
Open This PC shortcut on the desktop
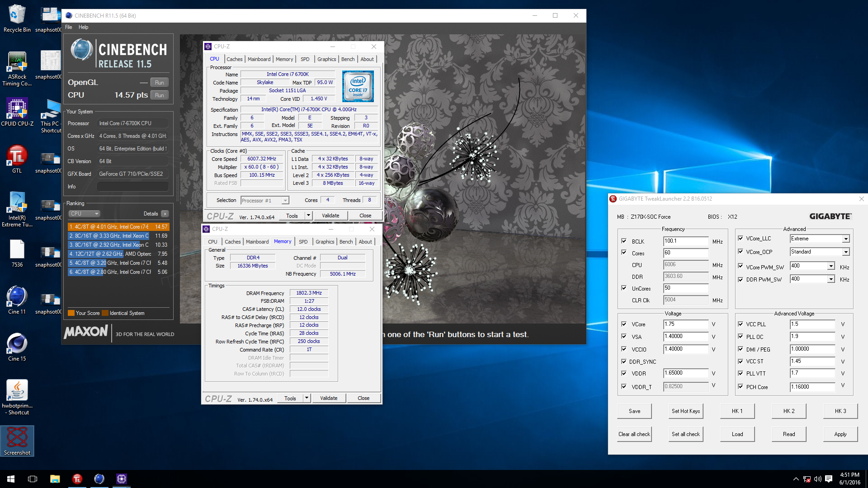[51, 116]
